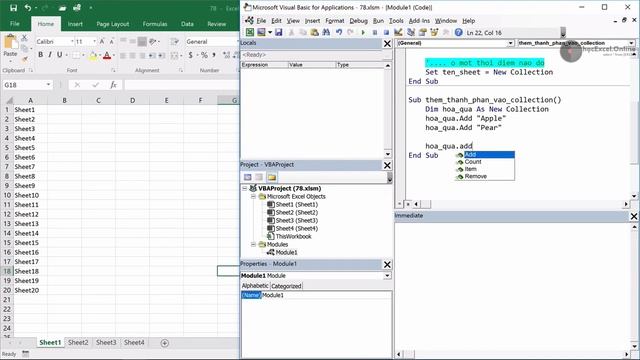The width and height of the screenshot is (640, 360).
Task: Select Count from the autocomplete list
Action: point(473,162)
